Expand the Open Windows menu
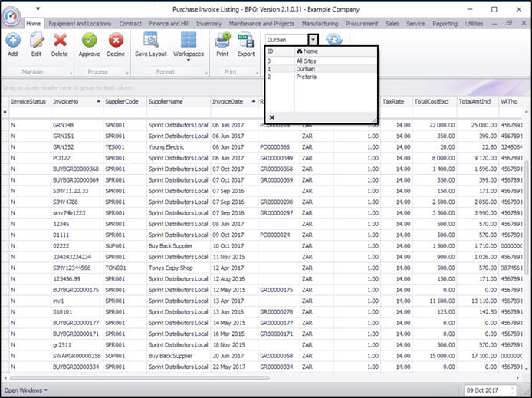Image resolution: width=532 pixels, height=398 pixels. (25, 390)
